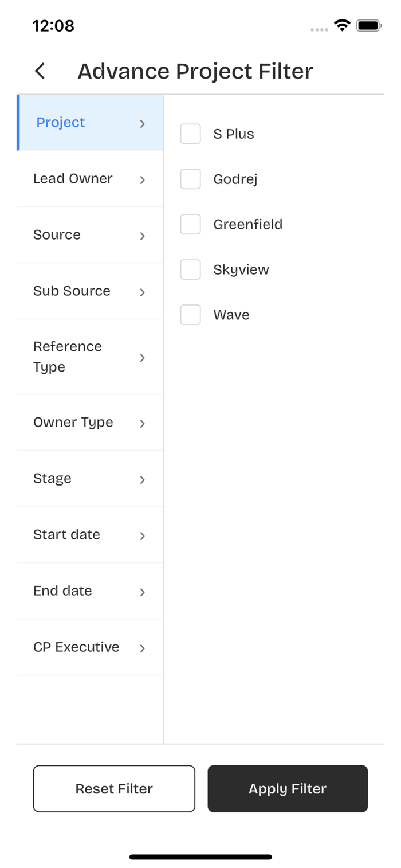The image size is (401, 868).
Task: Click the Reset Filter button
Action: [x=114, y=789]
